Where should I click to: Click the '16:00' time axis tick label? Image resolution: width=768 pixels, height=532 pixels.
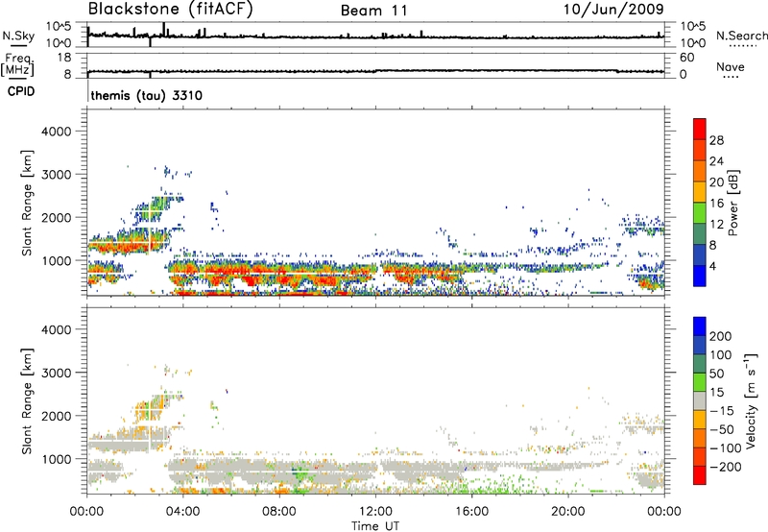(x=471, y=512)
